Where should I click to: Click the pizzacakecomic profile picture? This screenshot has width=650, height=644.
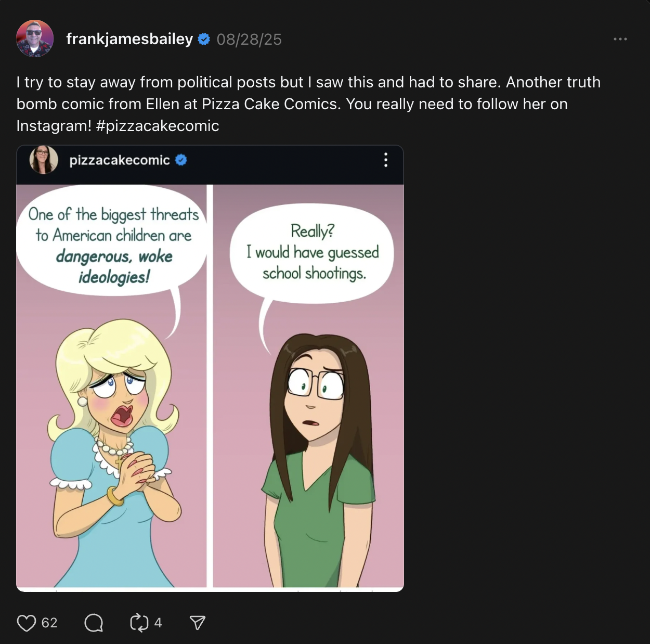point(44,160)
